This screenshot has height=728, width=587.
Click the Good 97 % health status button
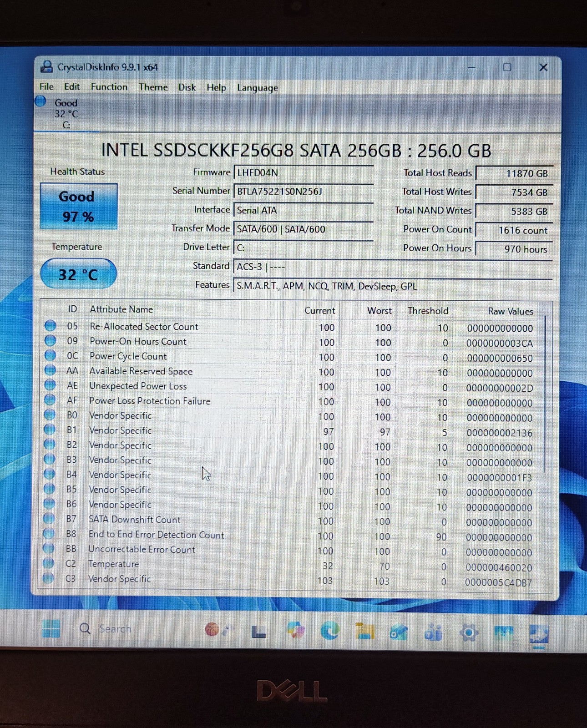(x=79, y=206)
